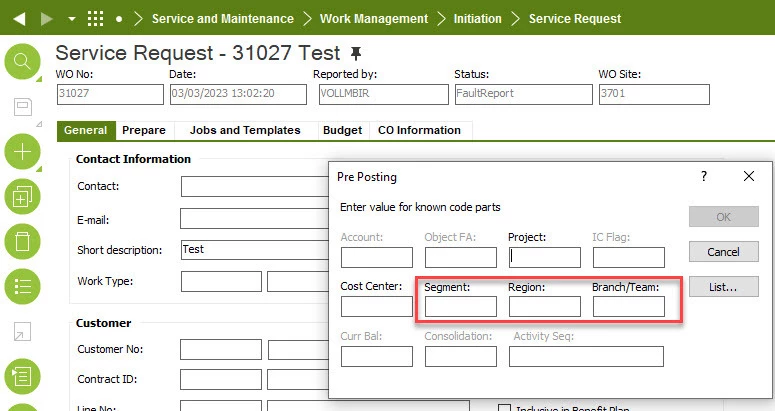This screenshot has width=775, height=411.
Task: Click the Object FA field
Action: click(x=461, y=257)
